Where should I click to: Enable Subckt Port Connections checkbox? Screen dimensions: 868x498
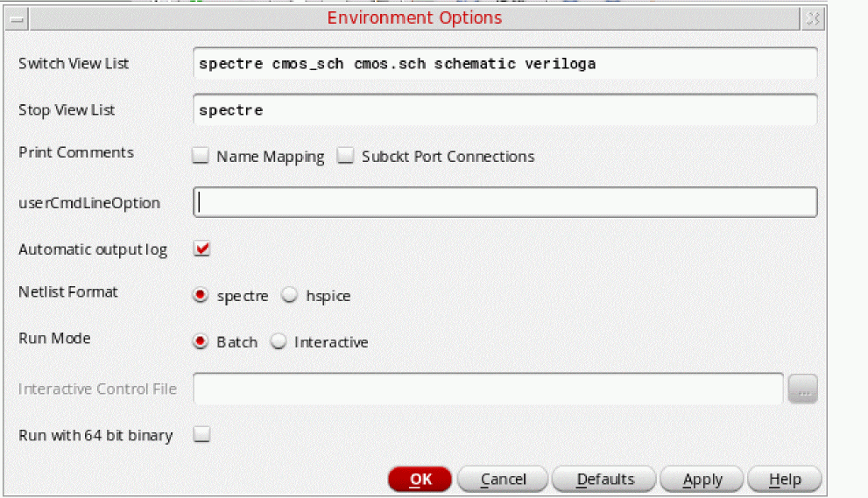click(x=346, y=157)
